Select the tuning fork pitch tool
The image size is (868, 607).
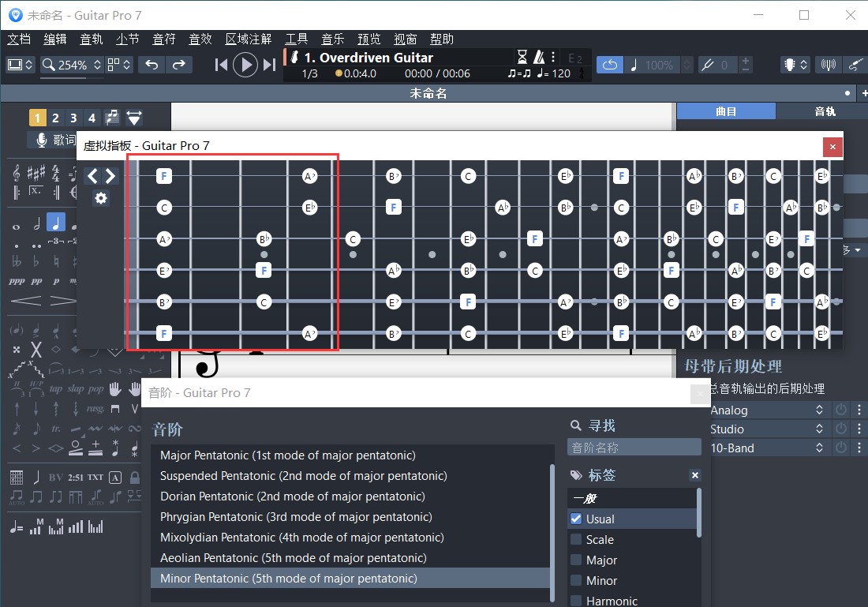point(827,65)
